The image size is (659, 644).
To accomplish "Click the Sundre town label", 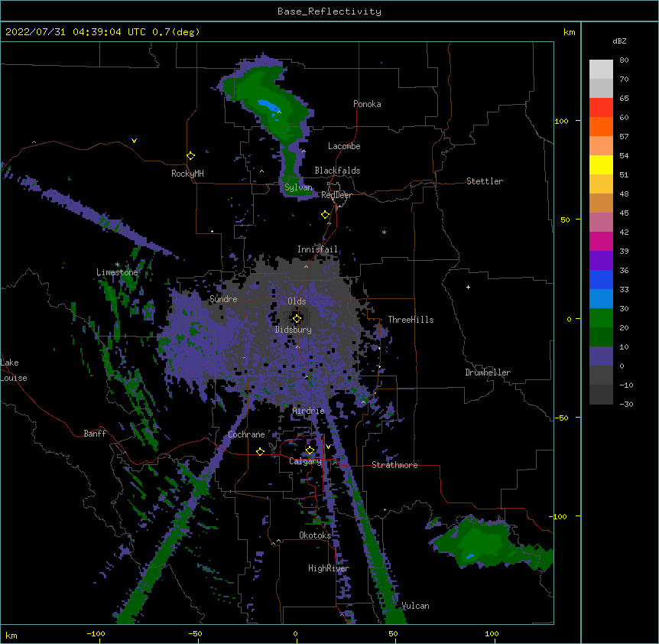I will [x=223, y=299].
